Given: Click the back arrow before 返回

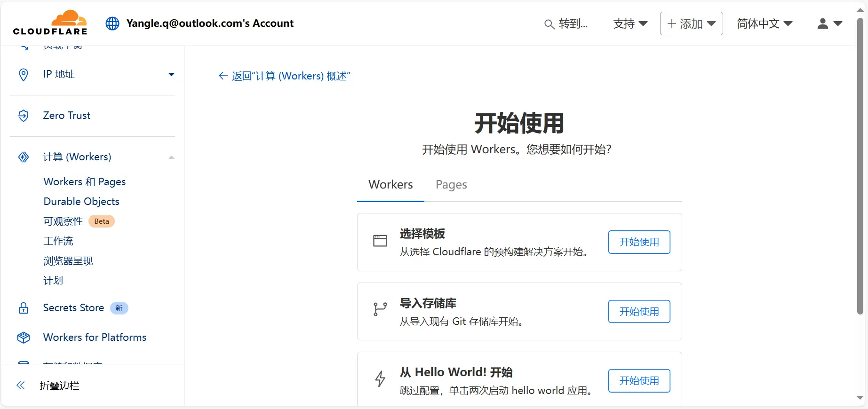Looking at the screenshot, I should [x=223, y=76].
